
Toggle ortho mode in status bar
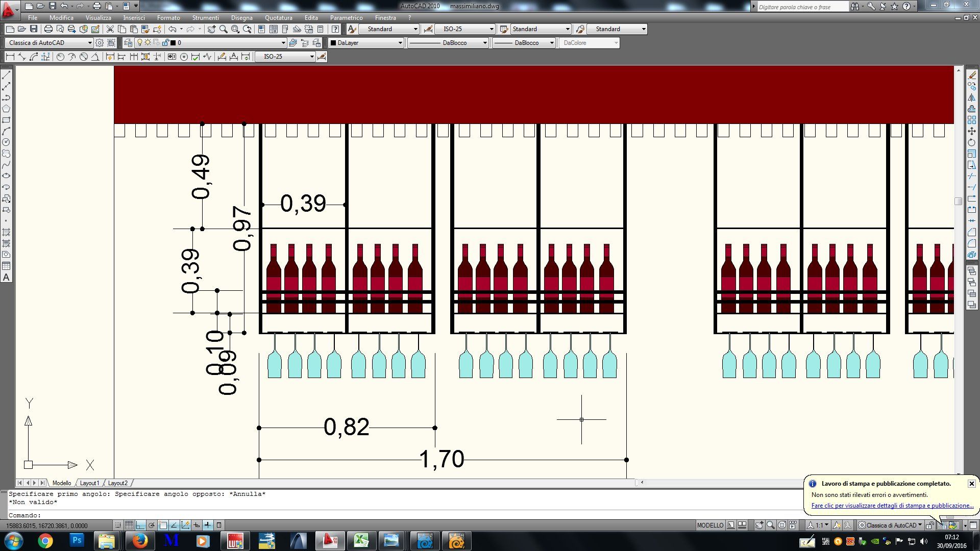click(x=140, y=525)
